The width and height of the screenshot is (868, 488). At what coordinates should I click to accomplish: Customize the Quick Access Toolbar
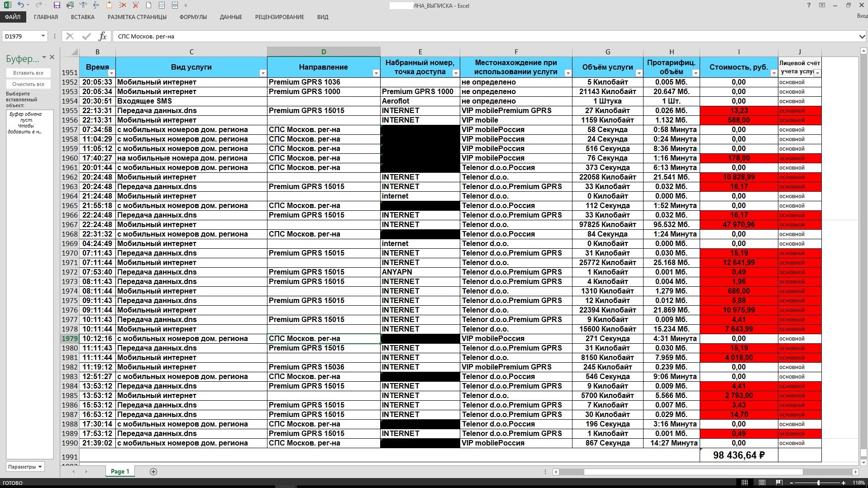(x=186, y=5)
